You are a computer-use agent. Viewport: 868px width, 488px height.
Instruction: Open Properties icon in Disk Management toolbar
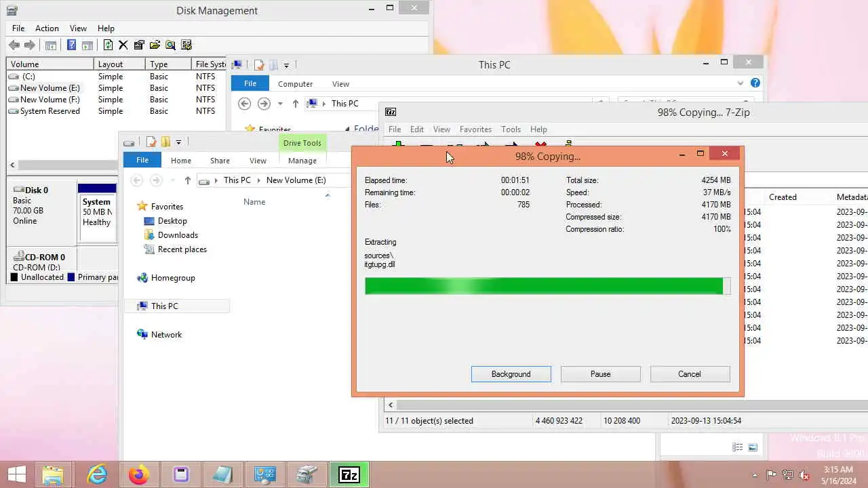(x=139, y=45)
